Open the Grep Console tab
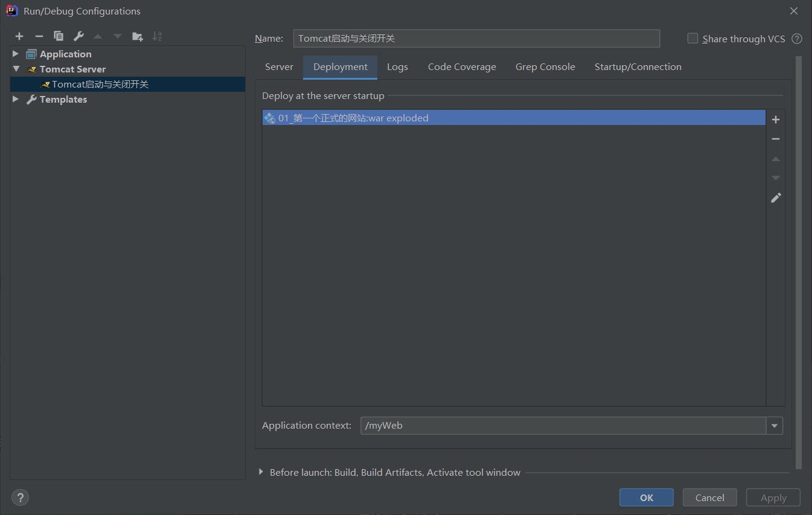 coord(545,67)
